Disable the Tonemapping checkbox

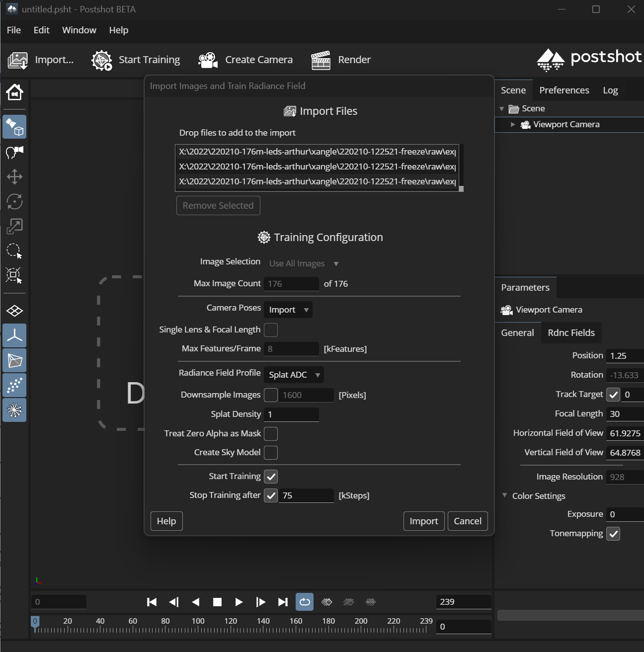point(613,533)
